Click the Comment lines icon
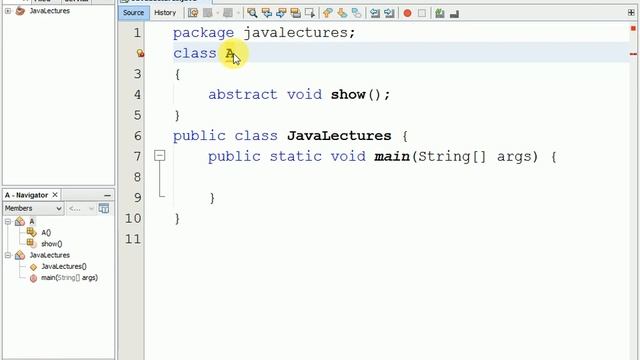The height and width of the screenshot is (360, 640). (440, 13)
